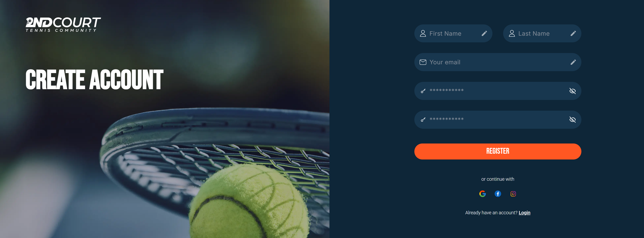
Task: Show the first password with the eye toggle
Action: (572, 91)
